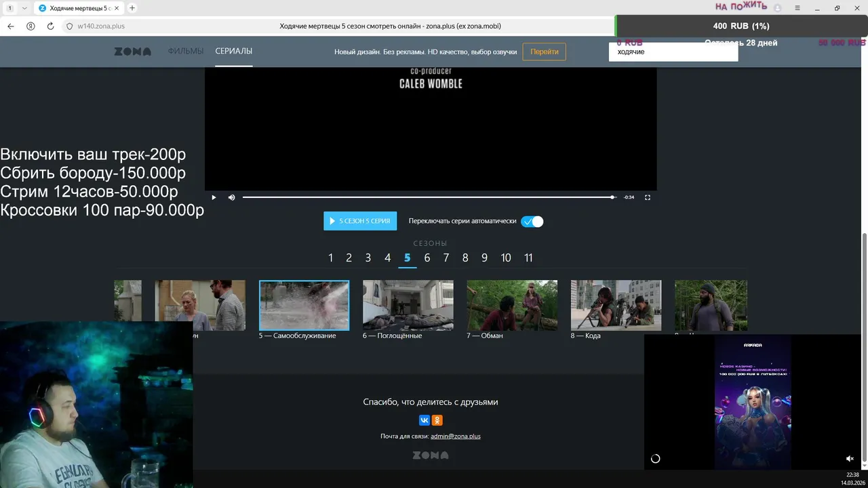Click the Перейти button
The width and height of the screenshot is (868, 488).
pyautogui.click(x=545, y=52)
